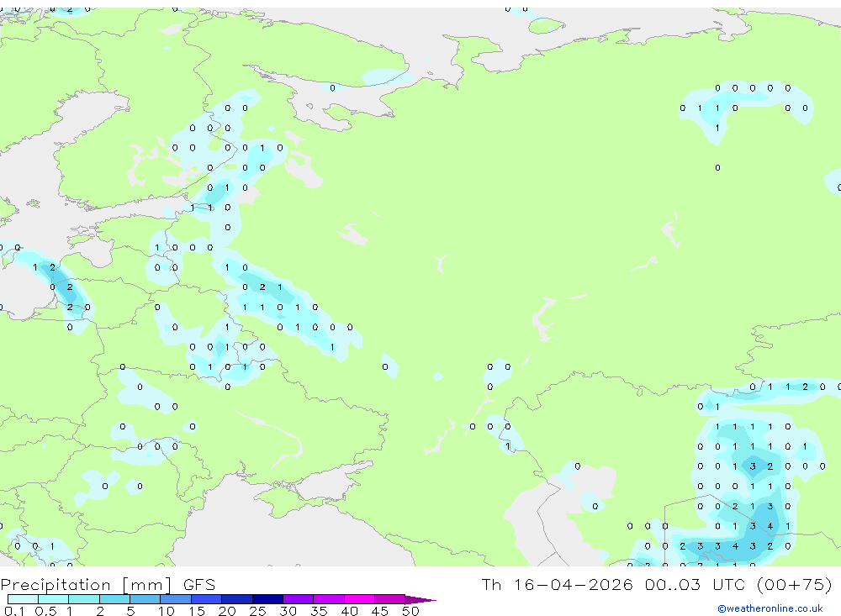Click the legend label '25'
This screenshot has width=841, height=616.
257,611
